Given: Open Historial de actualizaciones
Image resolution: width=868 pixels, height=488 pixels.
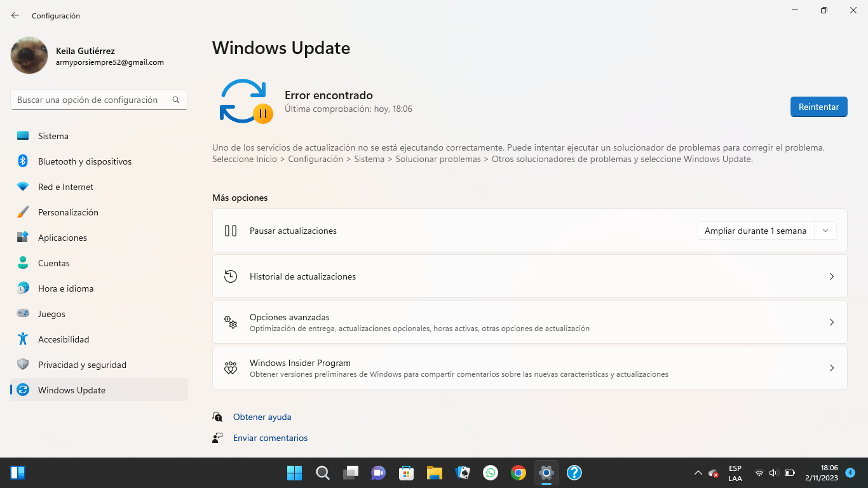Looking at the screenshot, I should [530, 276].
